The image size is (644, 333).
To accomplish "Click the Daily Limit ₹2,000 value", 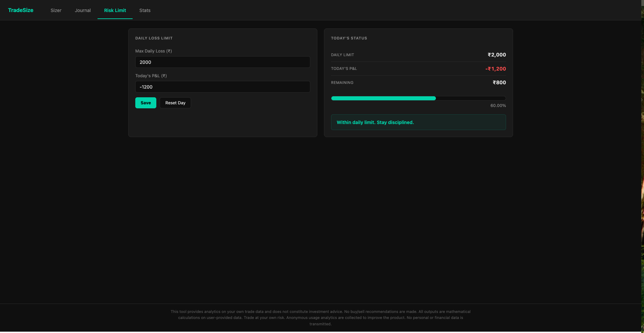I will (x=497, y=54).
